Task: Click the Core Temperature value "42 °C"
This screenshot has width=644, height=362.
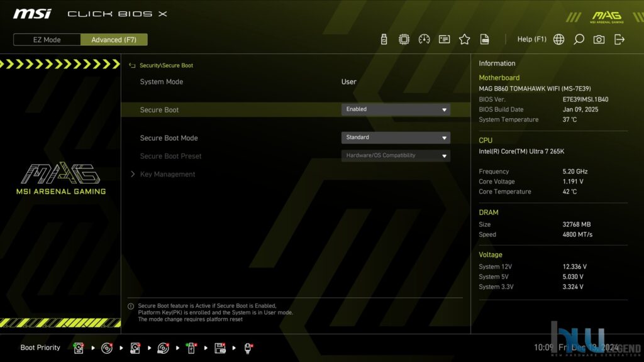Action: [570, 192]
